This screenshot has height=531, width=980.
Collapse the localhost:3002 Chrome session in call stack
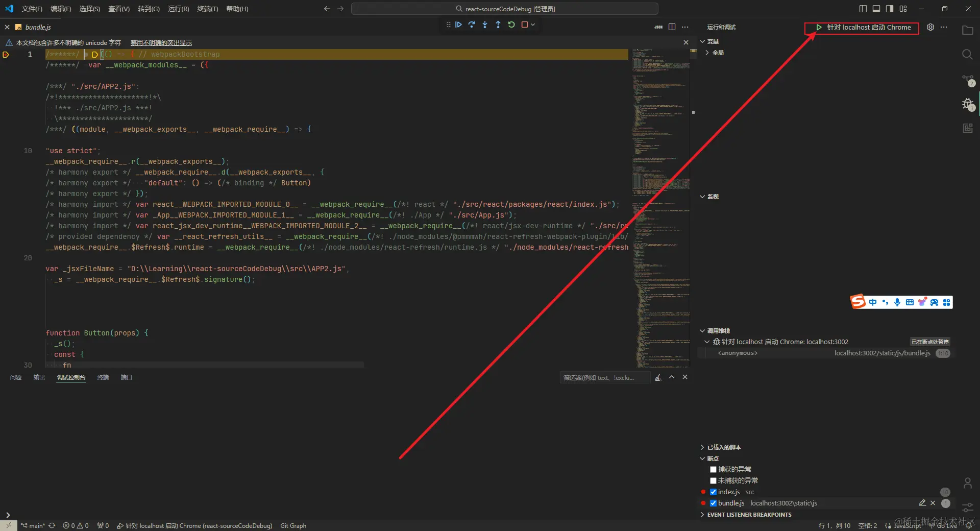[x=707, y=342]
